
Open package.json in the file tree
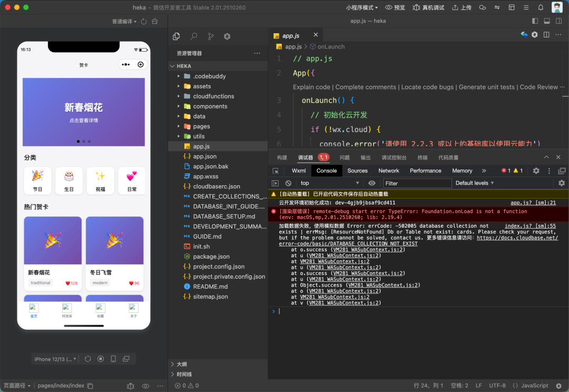tap(211, 257)
